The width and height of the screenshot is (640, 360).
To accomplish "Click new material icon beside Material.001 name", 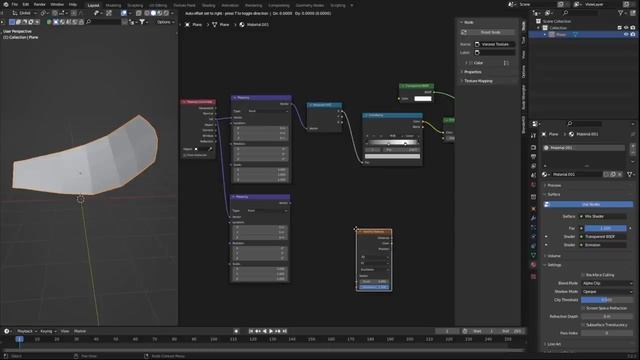I will coord(613,174).
